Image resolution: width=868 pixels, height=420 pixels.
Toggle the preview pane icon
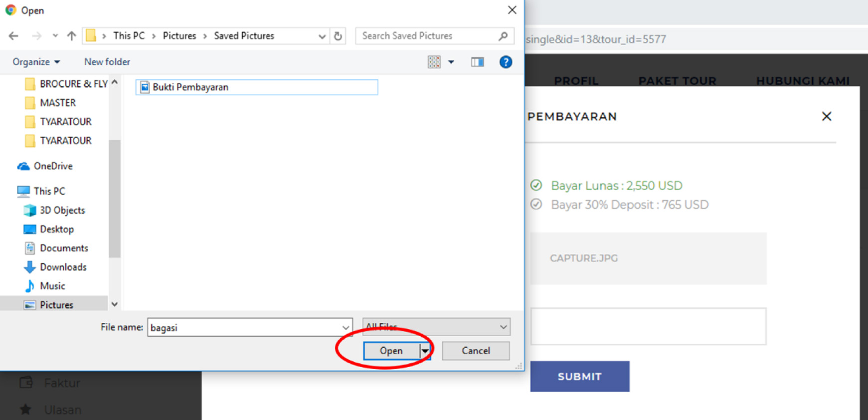(477, 62)
